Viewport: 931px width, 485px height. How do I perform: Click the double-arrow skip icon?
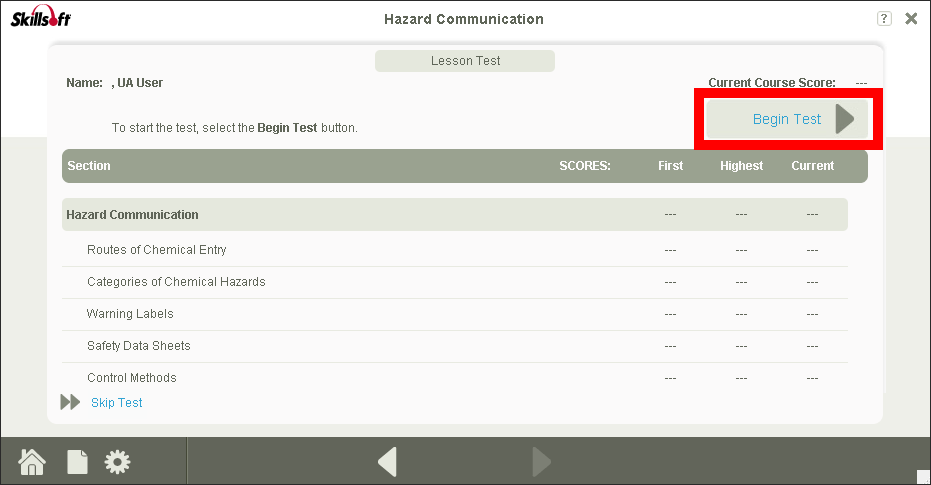click(x=70, y=402)
